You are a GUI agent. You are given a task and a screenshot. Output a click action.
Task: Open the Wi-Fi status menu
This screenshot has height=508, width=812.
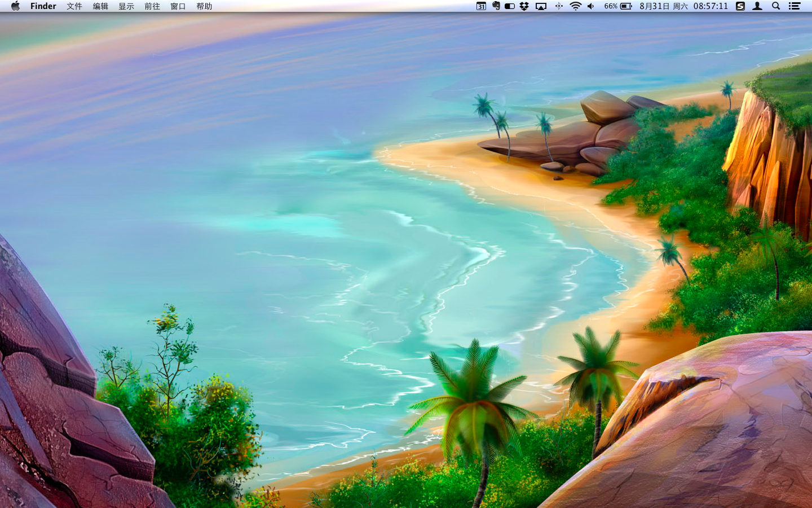(x=576, y=6)
